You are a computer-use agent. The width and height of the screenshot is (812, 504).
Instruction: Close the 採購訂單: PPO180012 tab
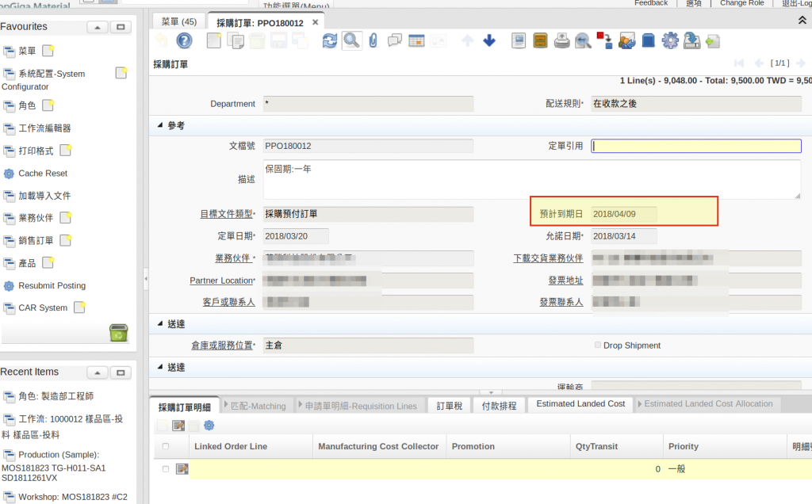[315, 22]
